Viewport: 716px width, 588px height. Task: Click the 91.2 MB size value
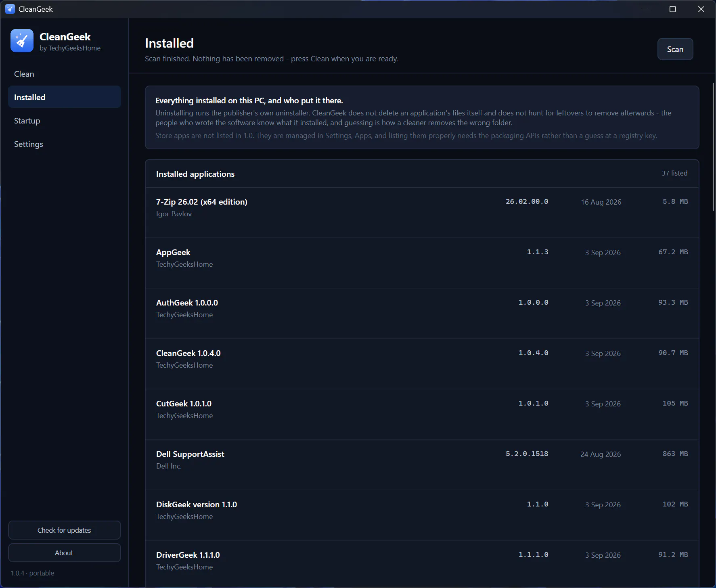pos(673,555)
